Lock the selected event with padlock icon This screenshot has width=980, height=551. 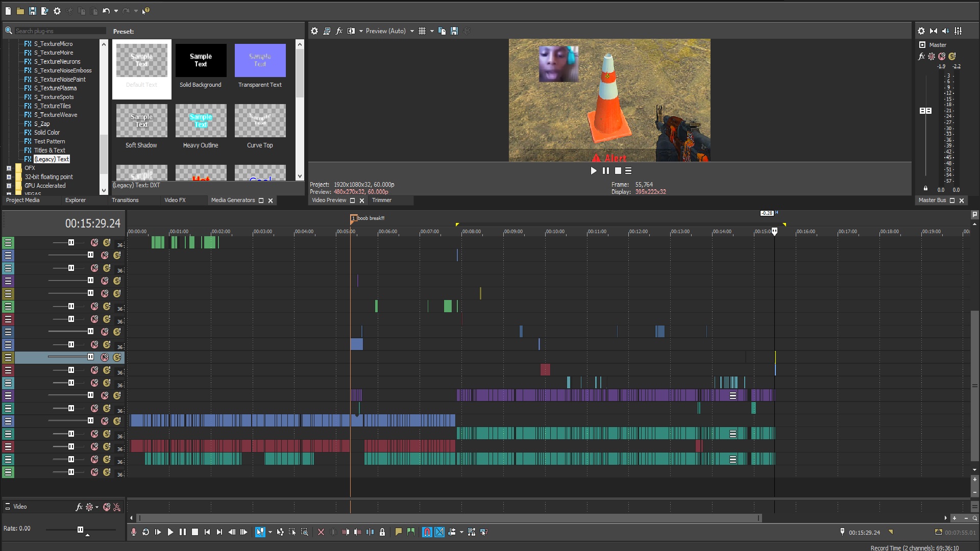382,532
